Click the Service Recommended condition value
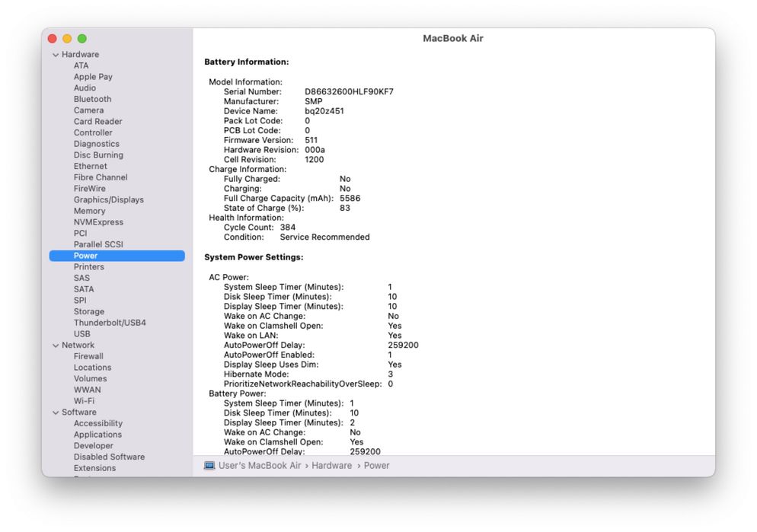 tap(325, 237)
